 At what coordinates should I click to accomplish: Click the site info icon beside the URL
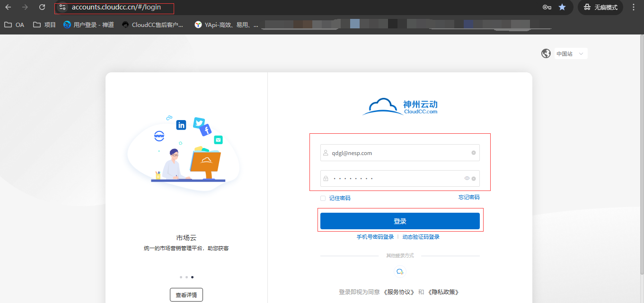coord(62,7)
